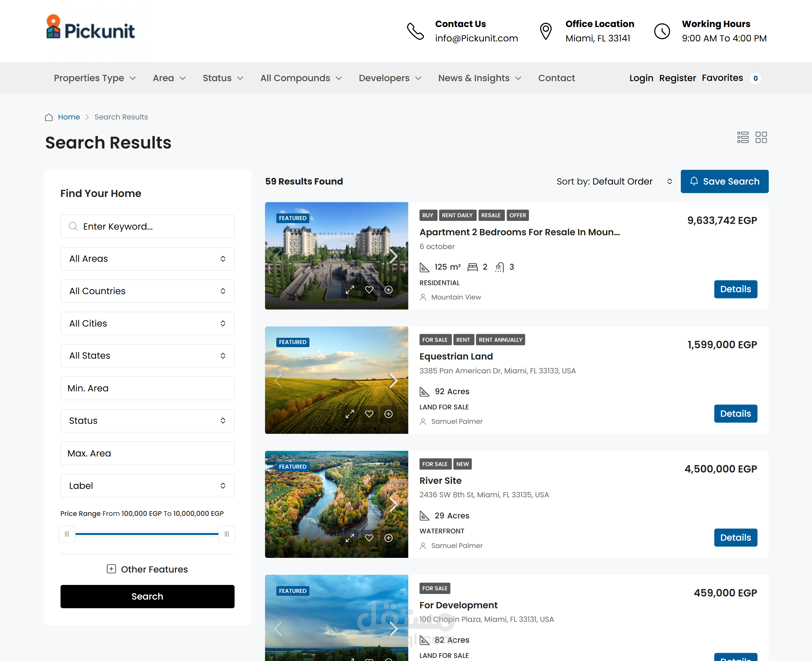Expand River Site image preview icon
Viewport: 812px width, 661px height.
coord(349,538)
